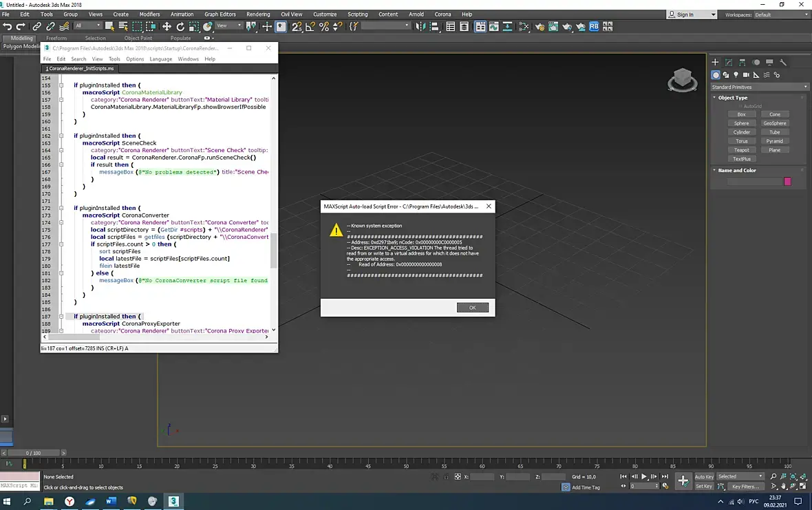Open the Graph Editors menu
Screen dimensions: 812x510
coord(220,14)
